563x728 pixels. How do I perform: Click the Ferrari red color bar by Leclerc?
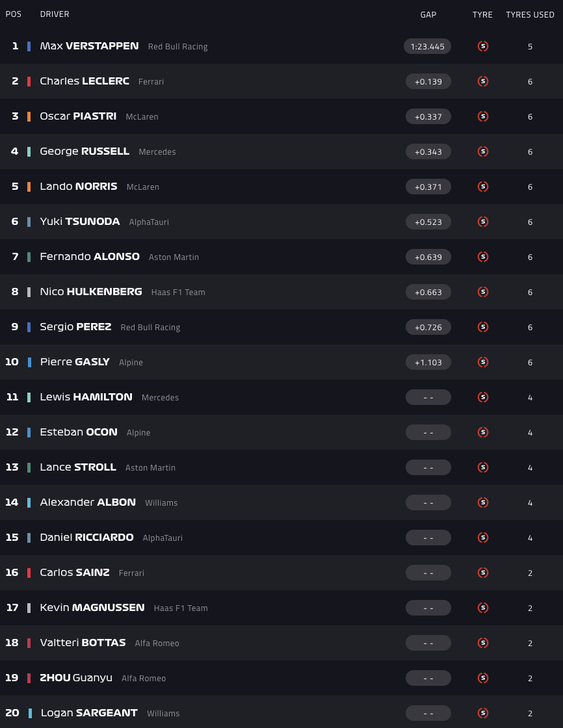(29, 81)
